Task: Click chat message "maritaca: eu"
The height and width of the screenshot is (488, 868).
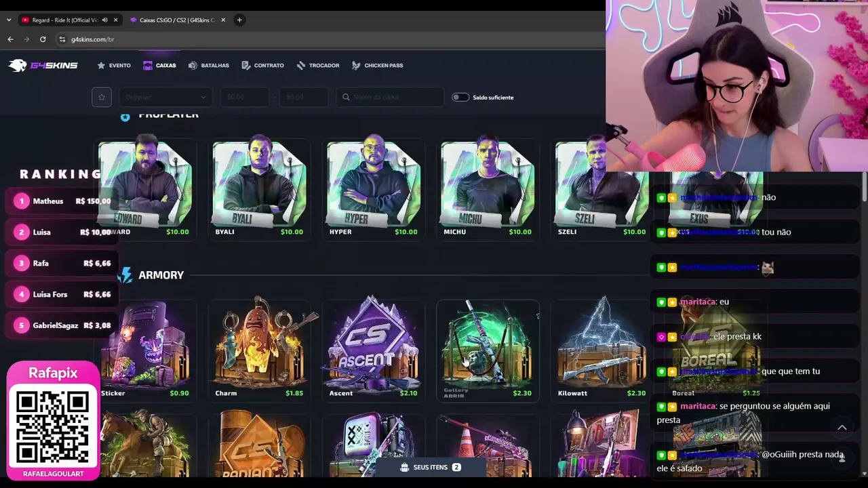Action: tap(756, 302)
